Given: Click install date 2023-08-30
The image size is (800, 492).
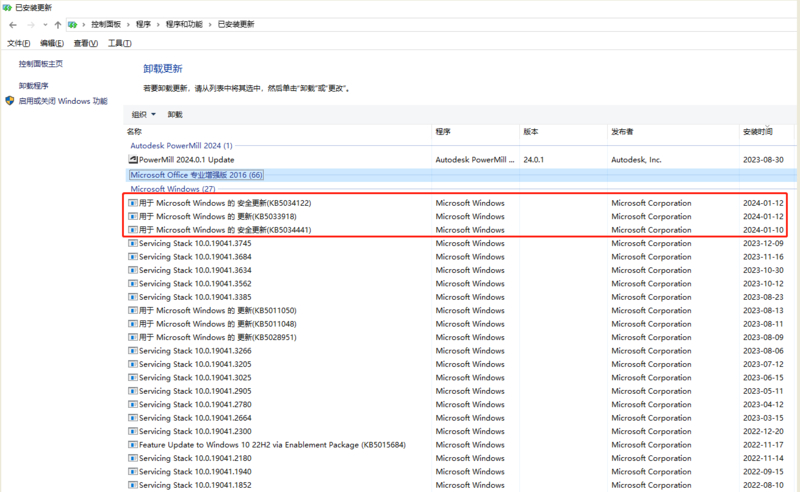Looking at the screenshot, I should [x=763, y=160].
